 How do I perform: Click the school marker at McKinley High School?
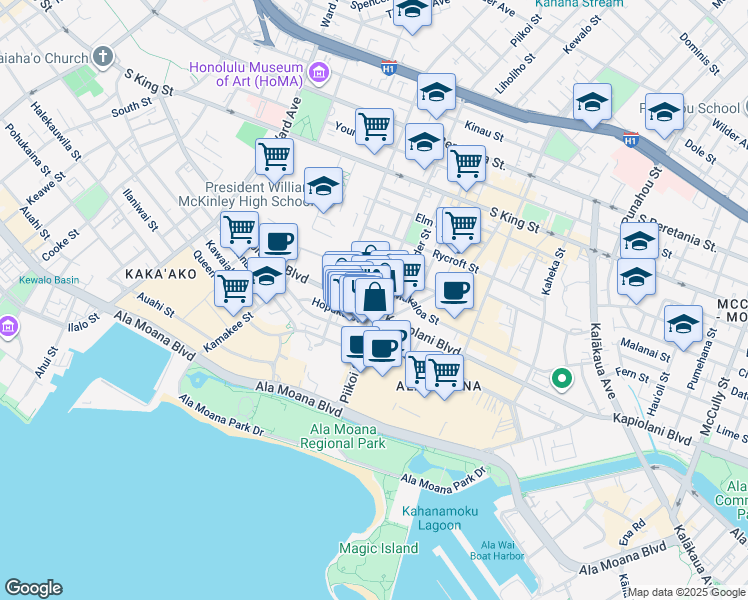click(323, 186)
